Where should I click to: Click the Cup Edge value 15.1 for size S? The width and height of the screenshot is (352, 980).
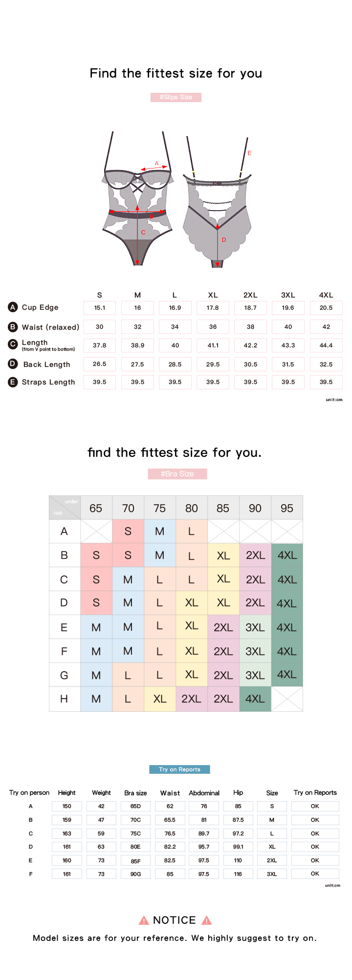point(100,308)
